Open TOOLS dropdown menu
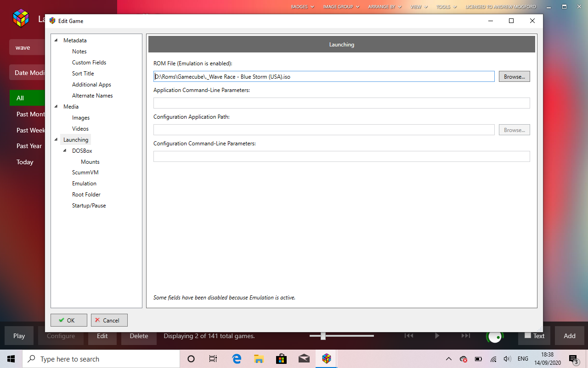The image size is (588, 368). (447, 7)
